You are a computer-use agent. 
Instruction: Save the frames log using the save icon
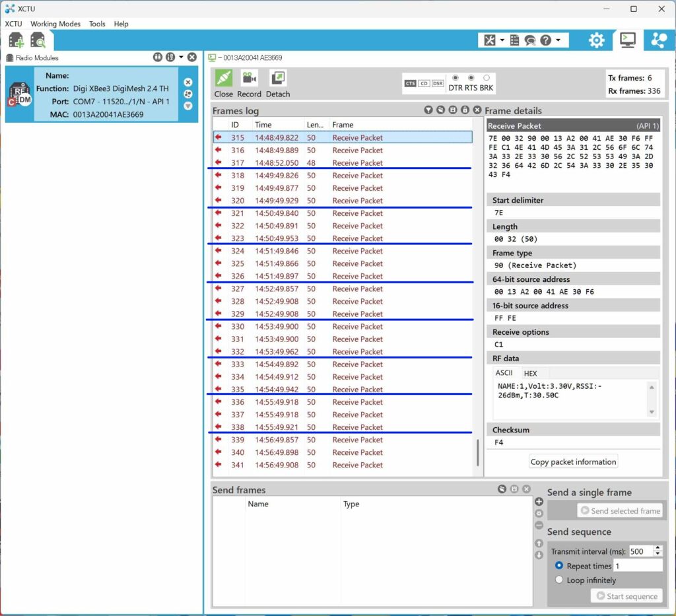453,110
